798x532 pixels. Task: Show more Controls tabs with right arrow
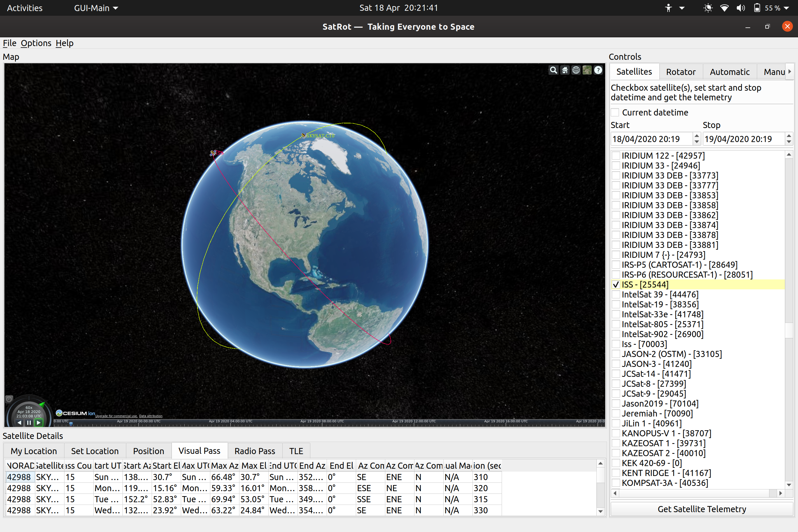pyautogui.click(x=790, y=71)
